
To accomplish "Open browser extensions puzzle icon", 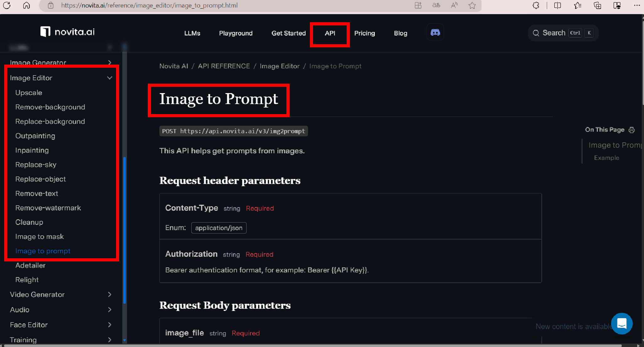I will [536, 5].
